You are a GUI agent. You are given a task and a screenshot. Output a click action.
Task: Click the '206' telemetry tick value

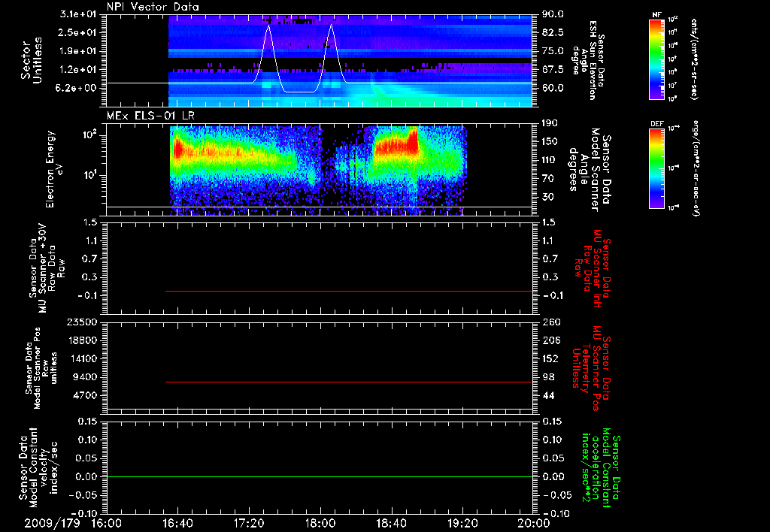tap(550, 340)
